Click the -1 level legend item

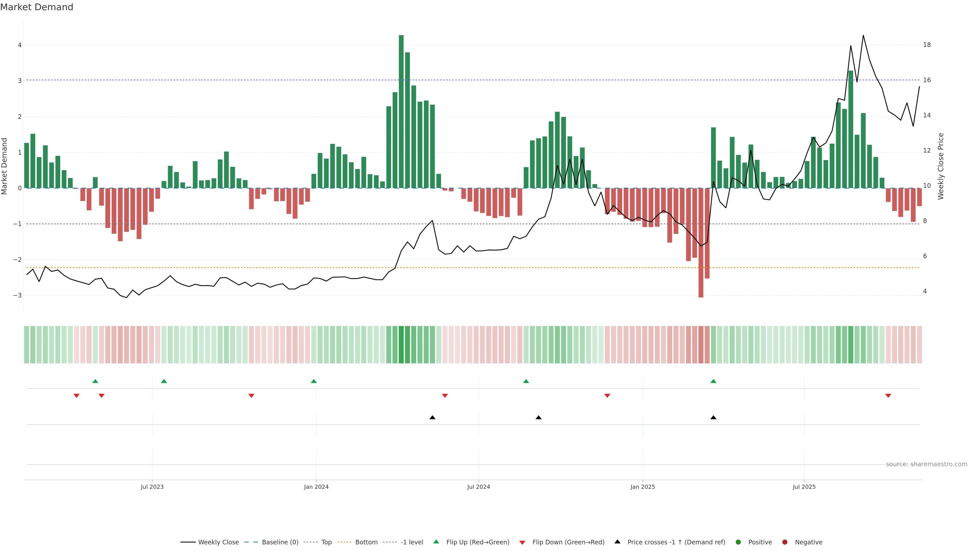[x=412, y=542]
